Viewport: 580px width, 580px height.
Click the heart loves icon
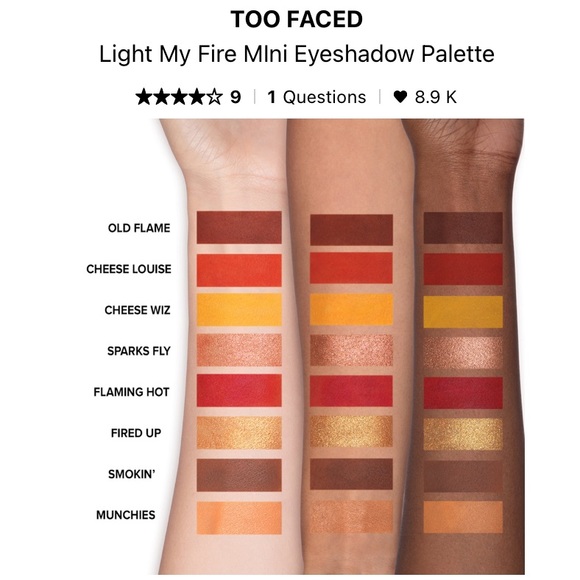tap(400, 97)
